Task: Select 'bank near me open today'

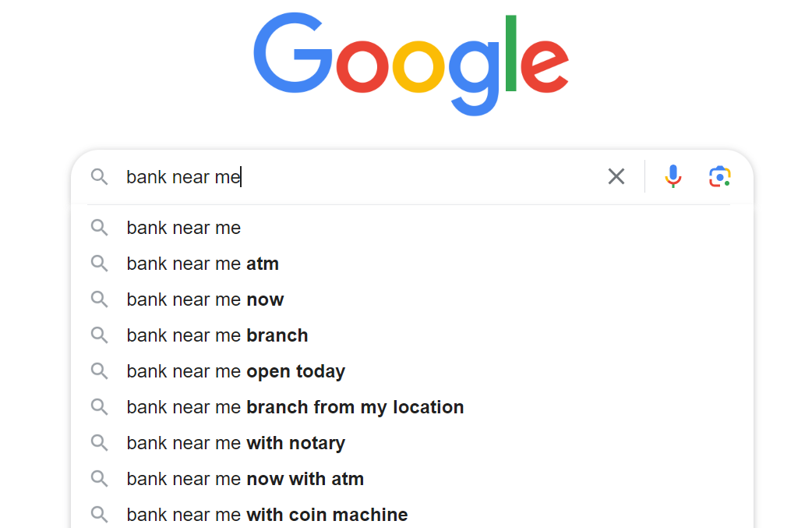Action: click(236, 371)
